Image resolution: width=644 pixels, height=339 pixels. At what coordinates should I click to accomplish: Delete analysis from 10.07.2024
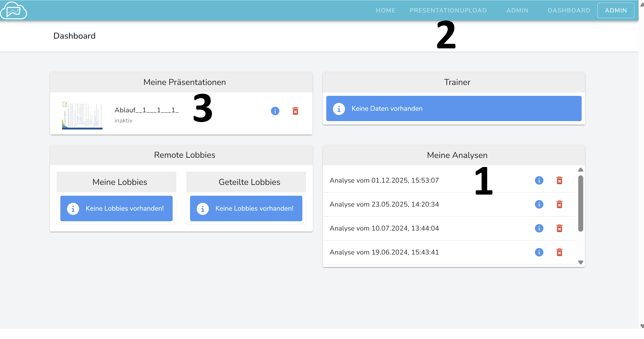(559, 228)
